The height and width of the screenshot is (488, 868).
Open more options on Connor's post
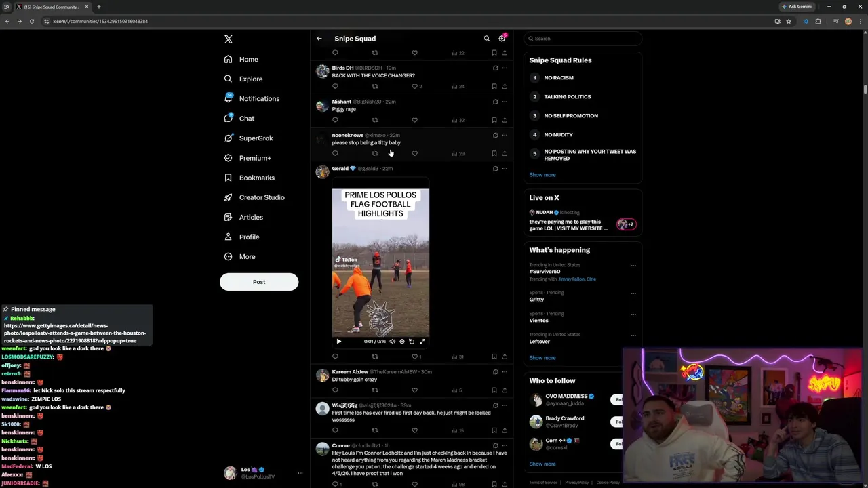[505, 445]
